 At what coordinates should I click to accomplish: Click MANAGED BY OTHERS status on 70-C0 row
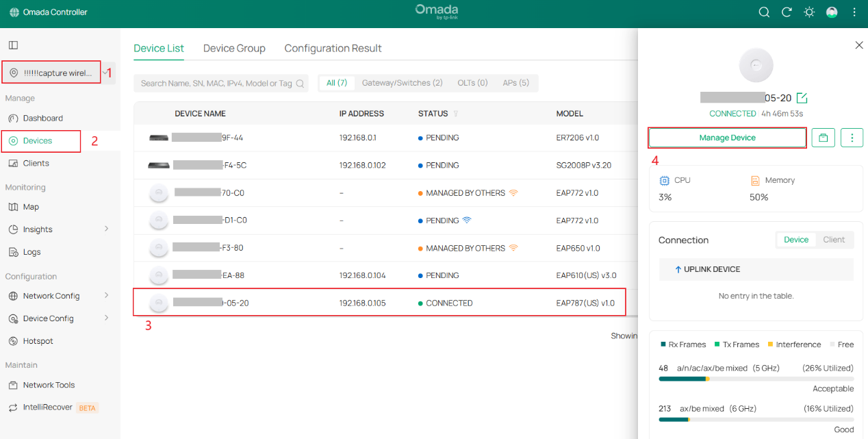[x=465, y=193]
